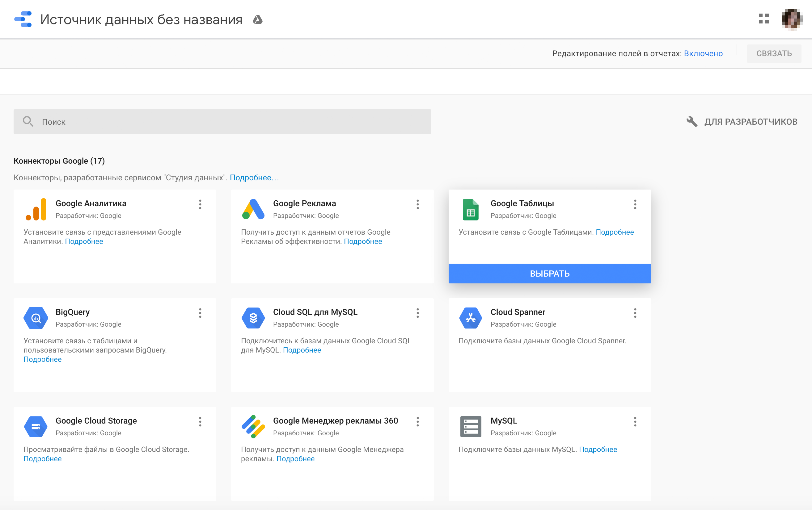Select the Cloud Spanner card title
812x510 pixels.
518,312
